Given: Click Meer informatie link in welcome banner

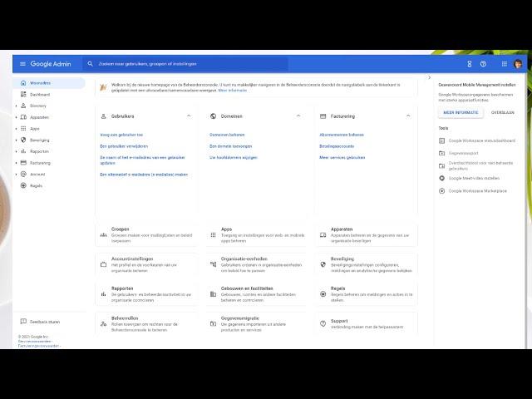Looking at the screenshot, I should click(233, 91).
